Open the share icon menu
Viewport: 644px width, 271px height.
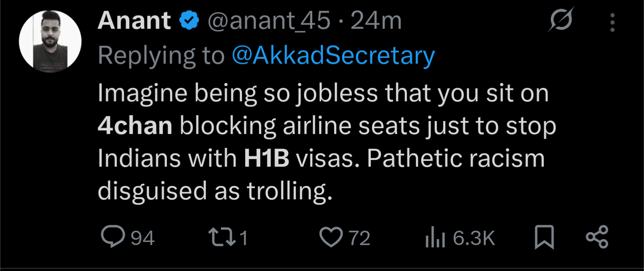pyautogui.click(x=597, y=237)
